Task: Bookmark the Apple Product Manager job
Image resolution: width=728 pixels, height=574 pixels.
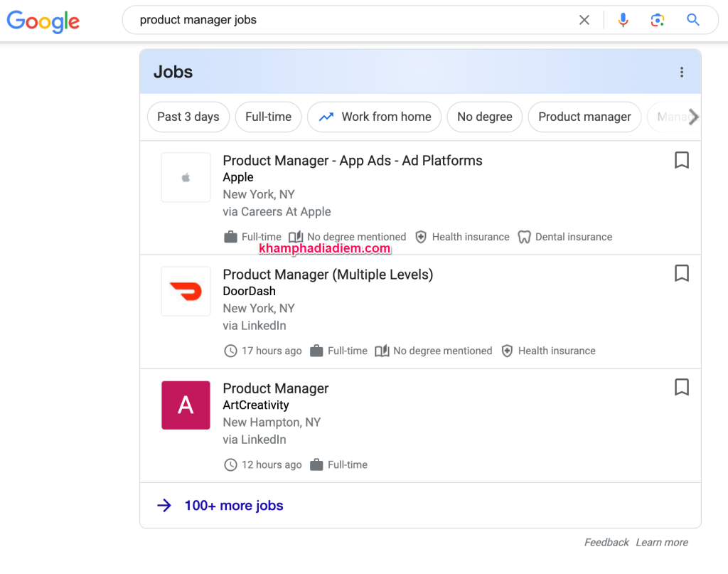Action: (681, 161)
